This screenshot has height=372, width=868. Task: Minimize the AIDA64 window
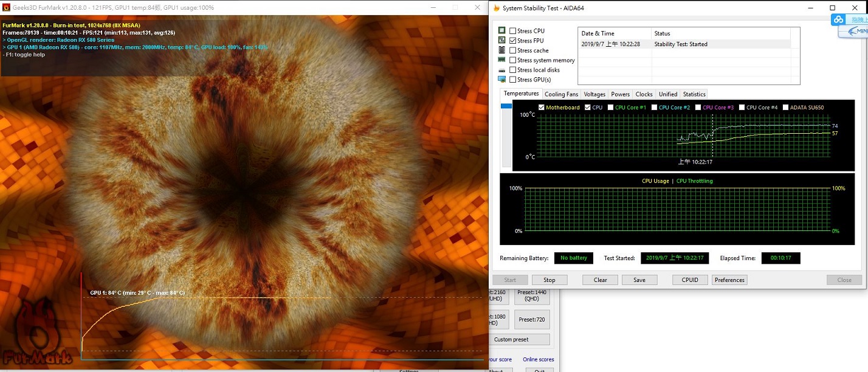click(810, 8)
